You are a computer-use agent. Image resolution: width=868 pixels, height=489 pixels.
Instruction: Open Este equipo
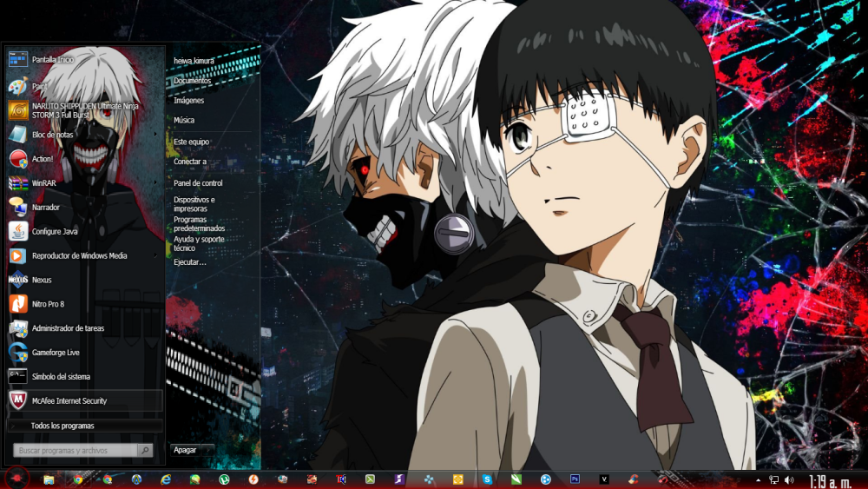point(192,142)
